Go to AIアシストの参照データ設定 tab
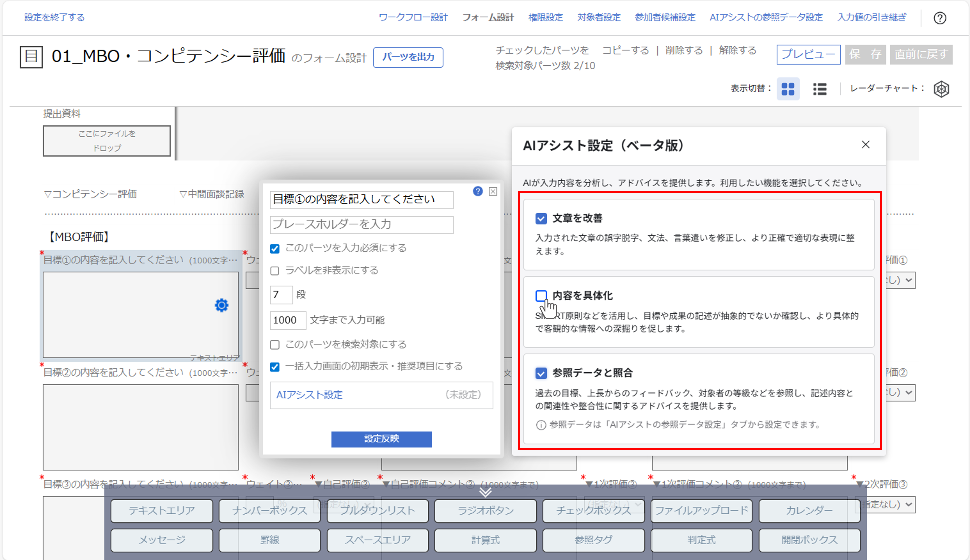 click(x=766, y=17)
